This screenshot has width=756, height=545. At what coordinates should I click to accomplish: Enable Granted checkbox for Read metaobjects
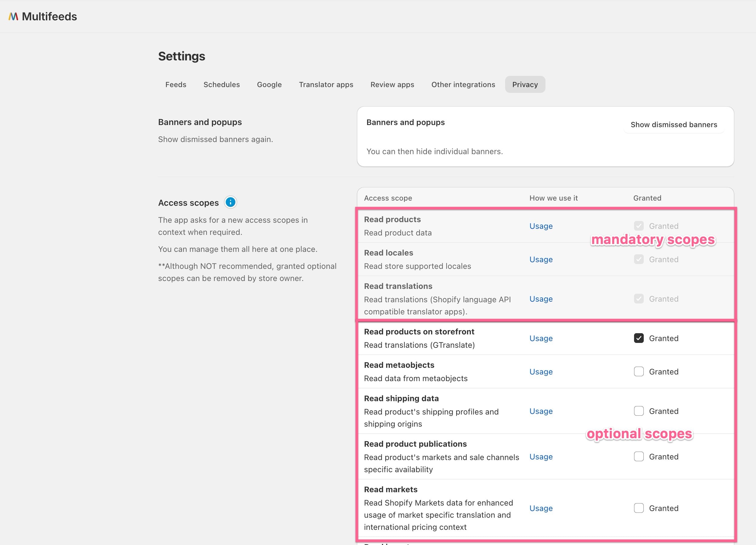(x=639, y=371)
